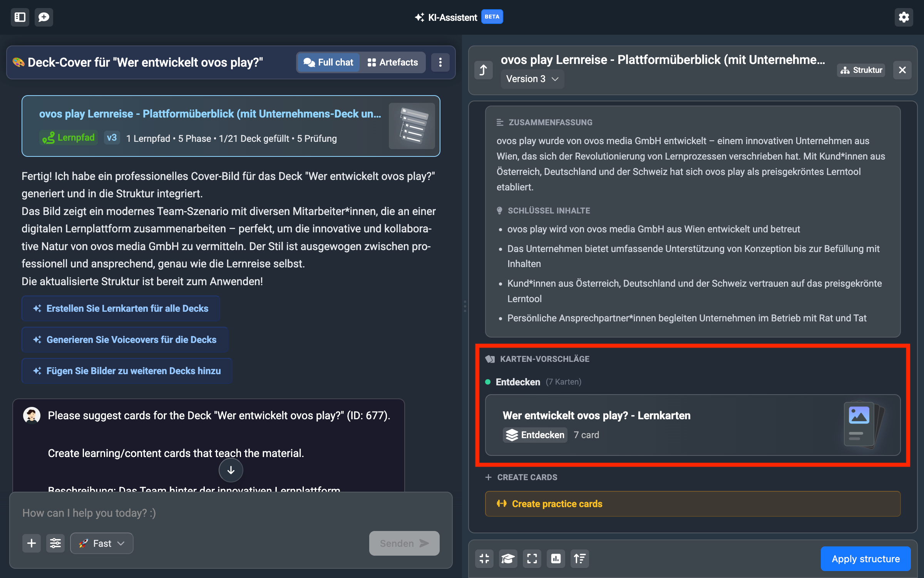Switch to the Artefacts tab
The width and height of the screenshot is (924, 578).
click(393, 62)
